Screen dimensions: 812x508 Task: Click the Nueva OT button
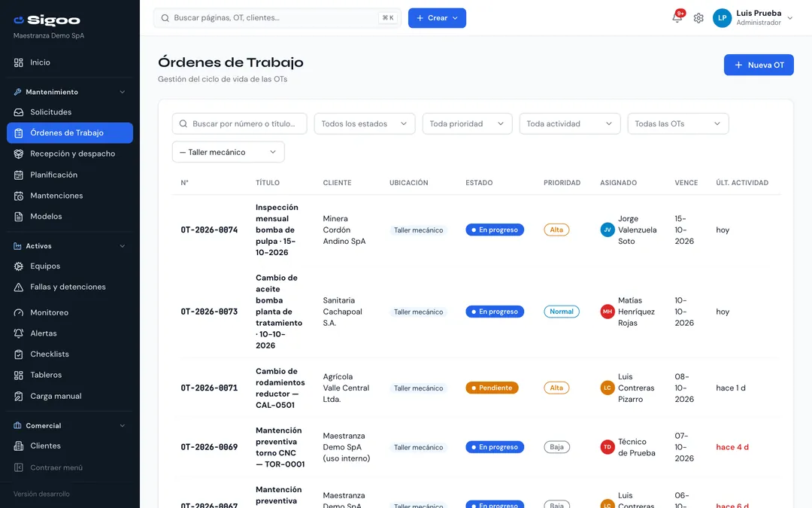759,65
